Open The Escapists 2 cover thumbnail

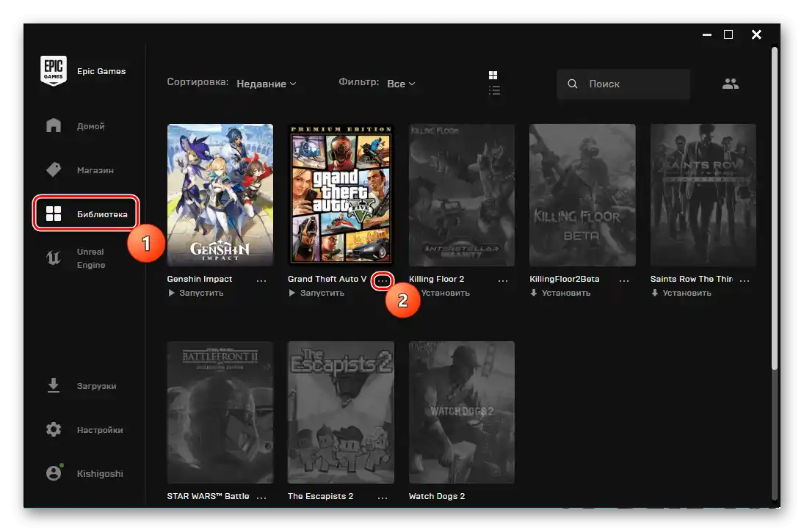341,412
